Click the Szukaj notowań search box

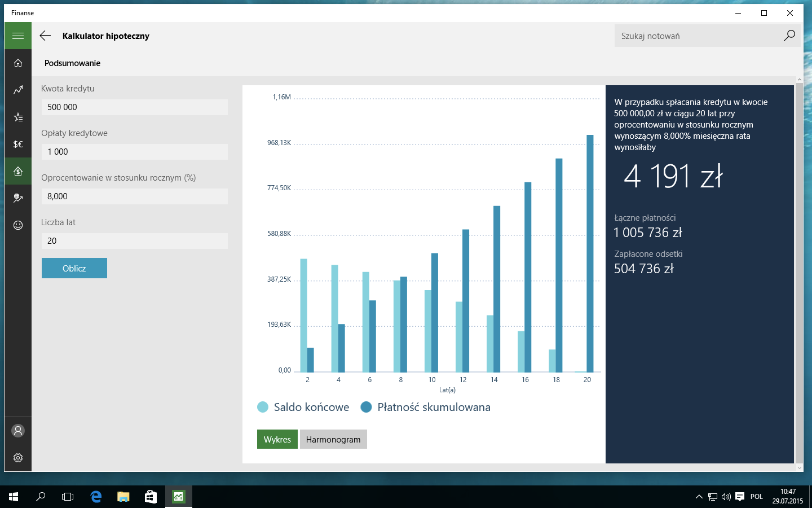[698, 36]
